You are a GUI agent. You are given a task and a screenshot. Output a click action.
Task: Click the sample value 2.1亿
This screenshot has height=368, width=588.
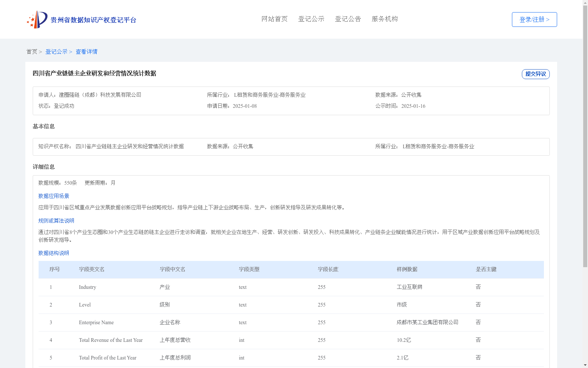coord(402,358)
